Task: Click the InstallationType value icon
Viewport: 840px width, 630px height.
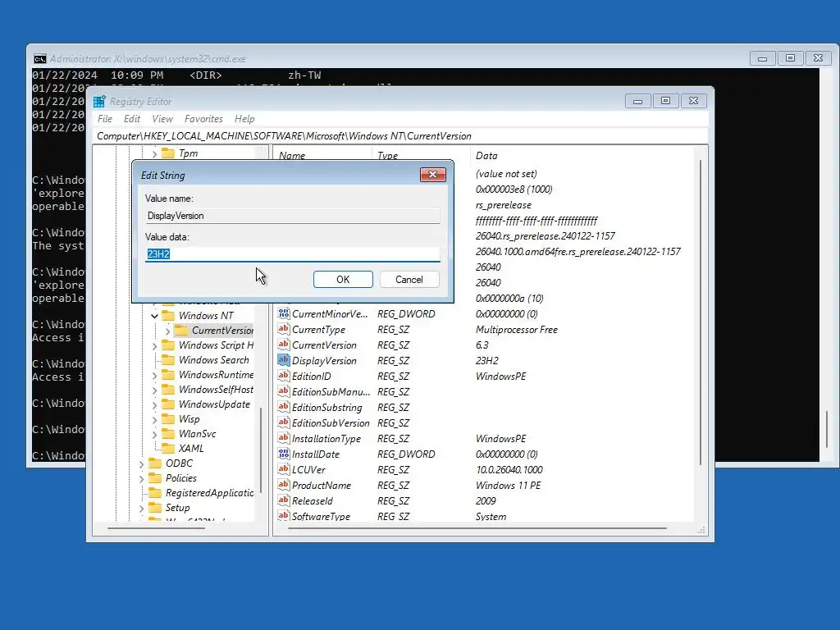Action: point(283,438)
